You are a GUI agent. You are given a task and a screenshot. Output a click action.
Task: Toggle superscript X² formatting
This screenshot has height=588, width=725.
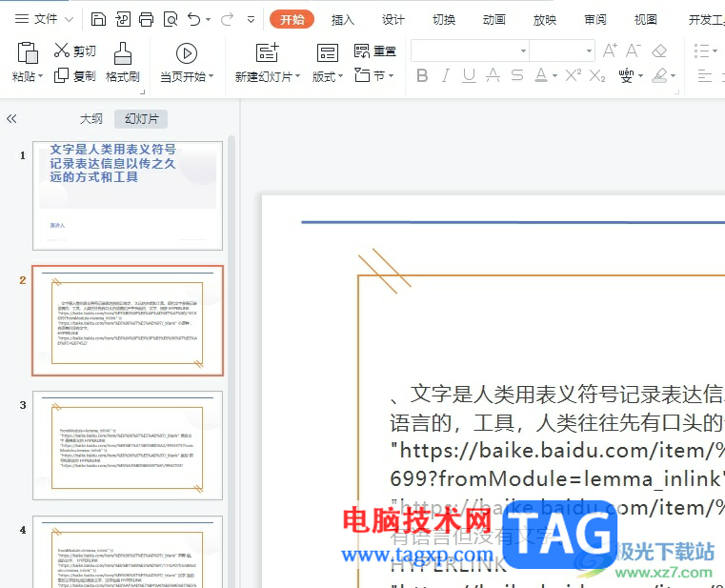[574, 75]
